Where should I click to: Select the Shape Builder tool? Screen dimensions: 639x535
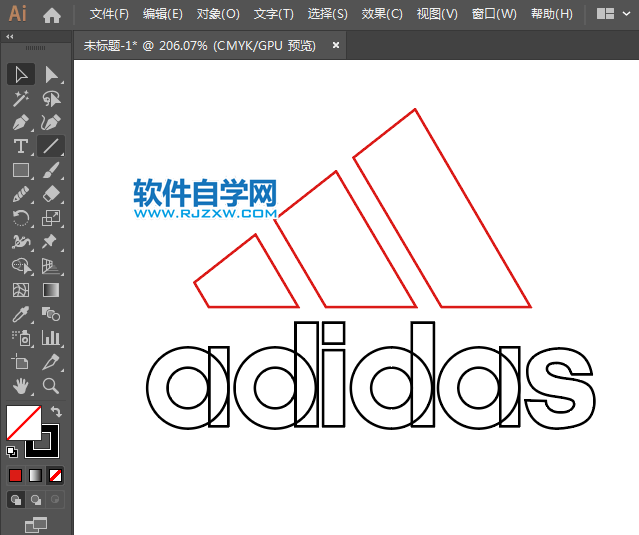[x=21, y=266]
